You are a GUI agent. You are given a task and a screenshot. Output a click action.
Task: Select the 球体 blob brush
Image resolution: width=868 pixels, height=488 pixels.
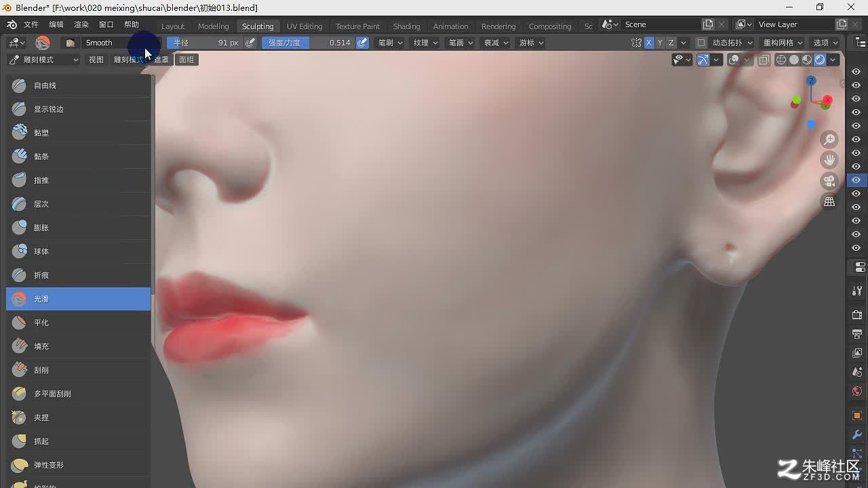[x=78, y=251]
